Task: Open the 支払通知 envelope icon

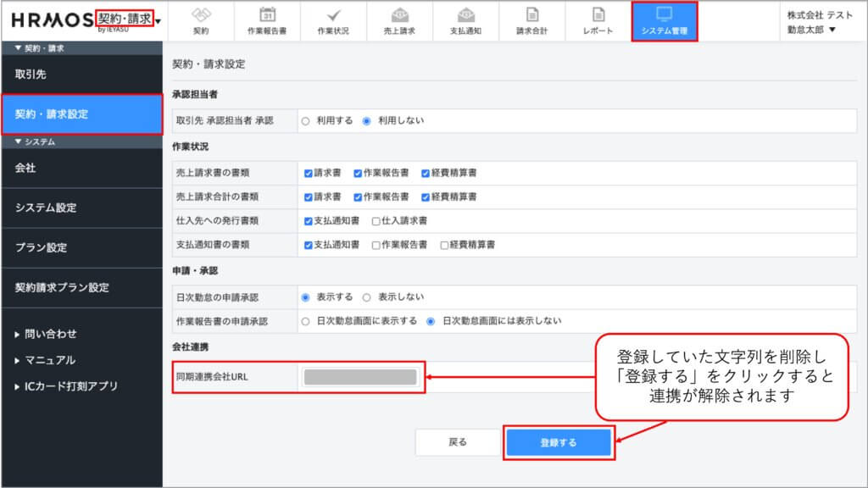Action: click(x=465, y=15)
